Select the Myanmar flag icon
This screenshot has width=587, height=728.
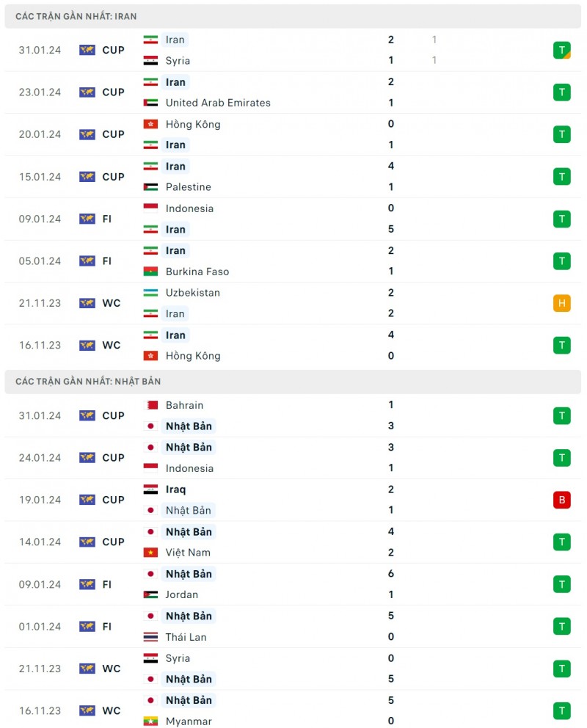tap(150, 721)
